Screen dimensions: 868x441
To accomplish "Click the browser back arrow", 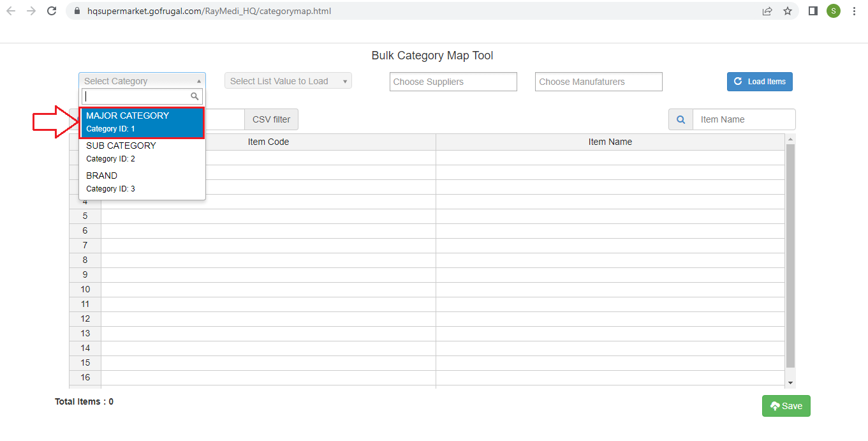I will (11, 11).
